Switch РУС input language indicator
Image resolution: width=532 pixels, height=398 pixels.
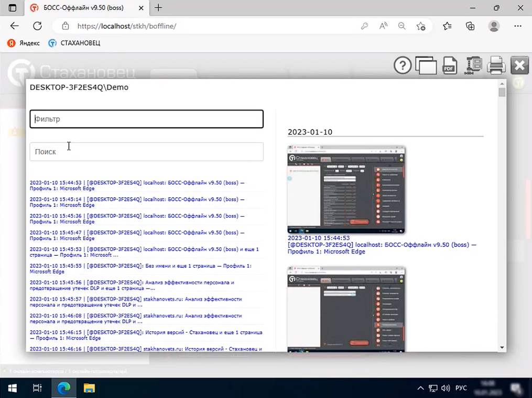pyautogui.click(x=461, y=388)
